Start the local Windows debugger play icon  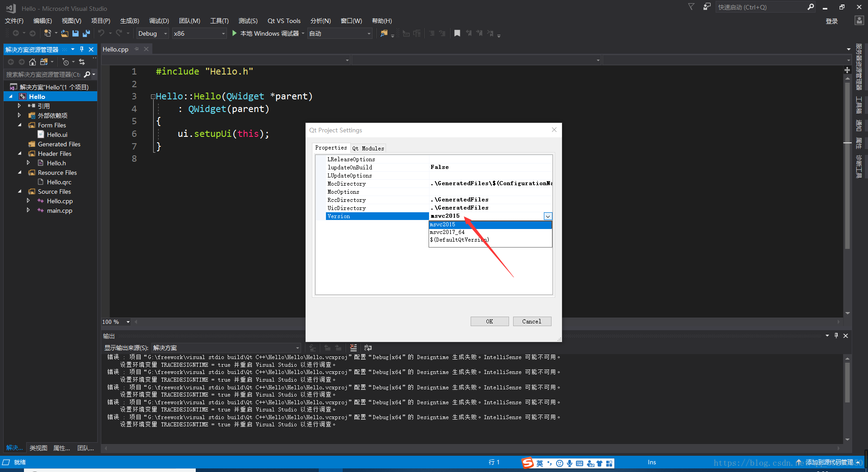234,33
